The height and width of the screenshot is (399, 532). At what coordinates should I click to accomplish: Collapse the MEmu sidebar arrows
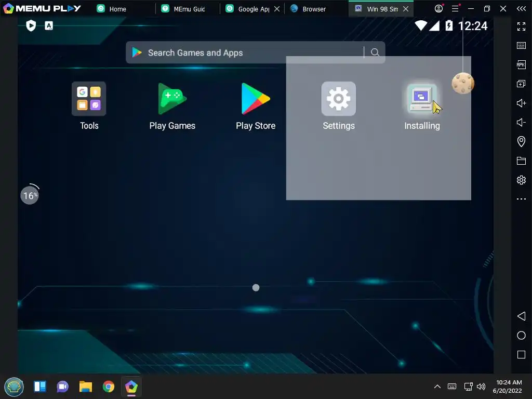pos(521,9)
